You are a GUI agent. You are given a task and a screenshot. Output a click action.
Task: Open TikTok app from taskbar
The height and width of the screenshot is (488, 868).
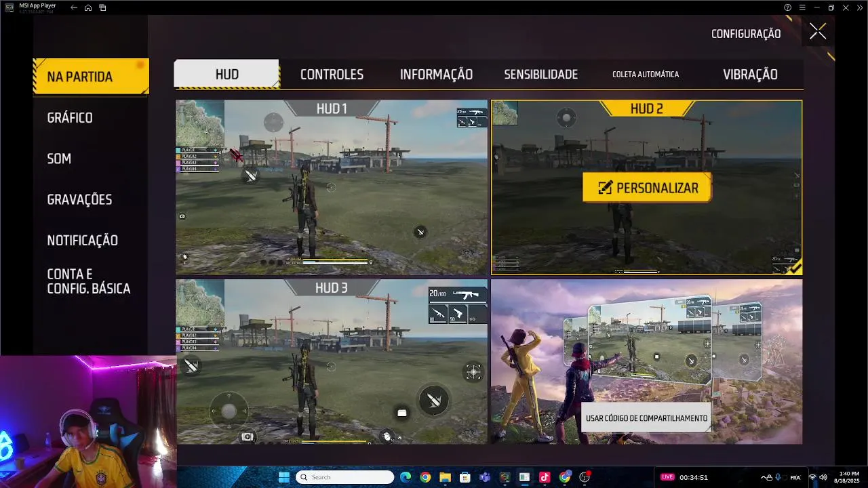[x=544, y=477]
